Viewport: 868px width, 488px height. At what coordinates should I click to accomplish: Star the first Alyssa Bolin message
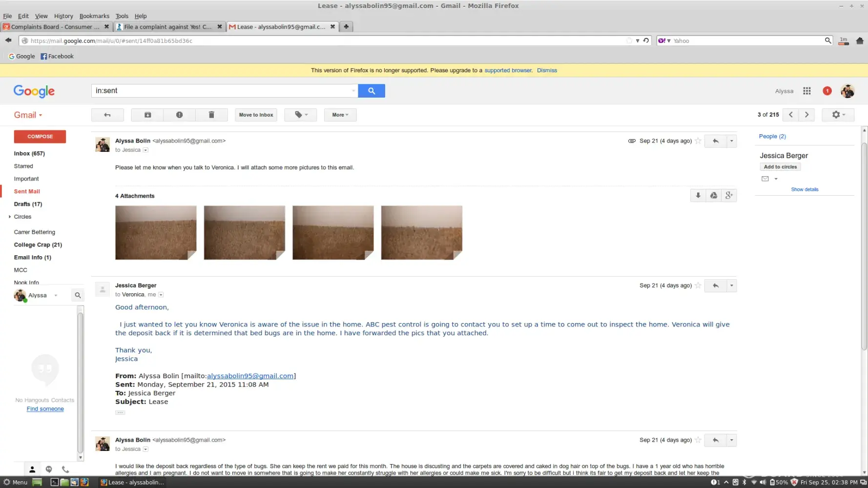pyautogui.click(x=698, y=141)
